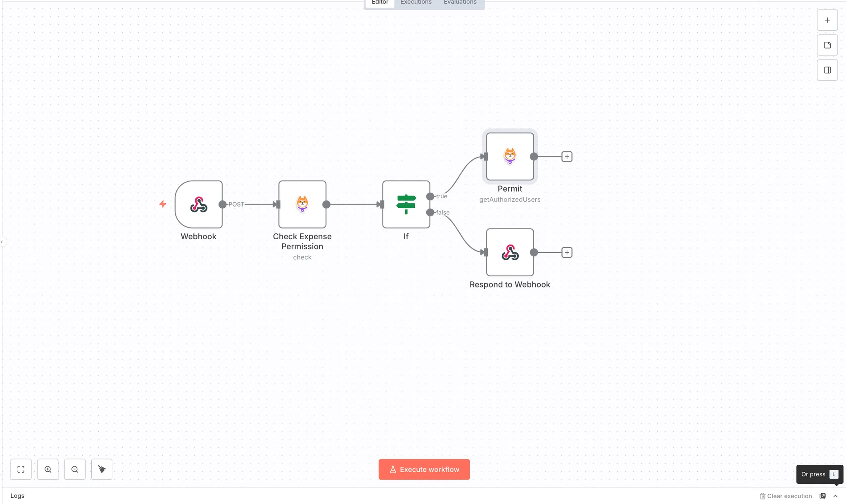The height and width of the screenshot is (504, 846).
Task: Switch to the Evaluations tab
Action: coord(460,2)
